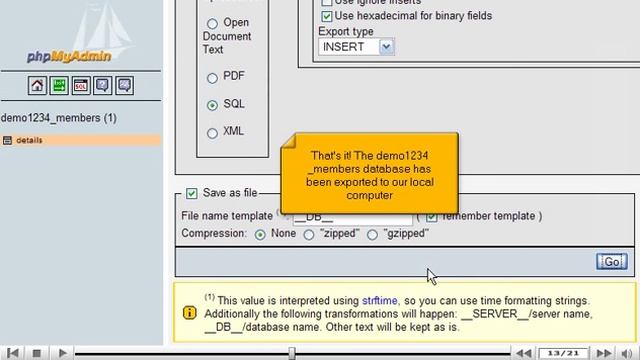Toggle the remember template checkbox
640x360 pixels.
431,217
